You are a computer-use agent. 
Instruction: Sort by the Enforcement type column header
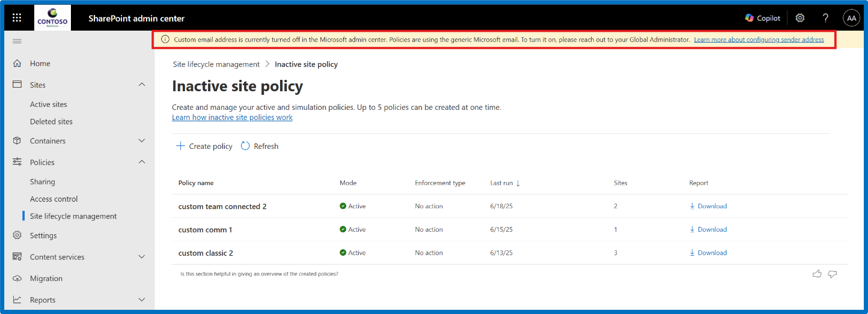click(x=440, y=183)
